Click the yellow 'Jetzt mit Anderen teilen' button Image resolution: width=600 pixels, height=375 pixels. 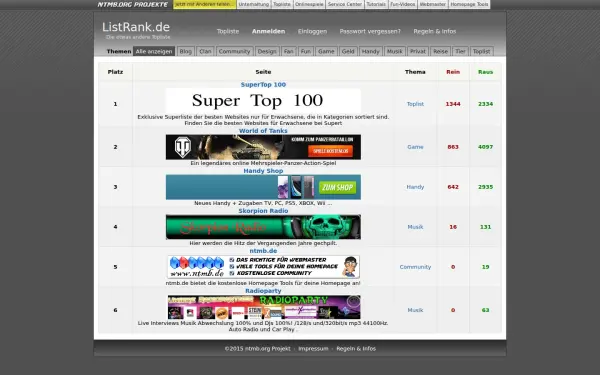tap(205, 4)
